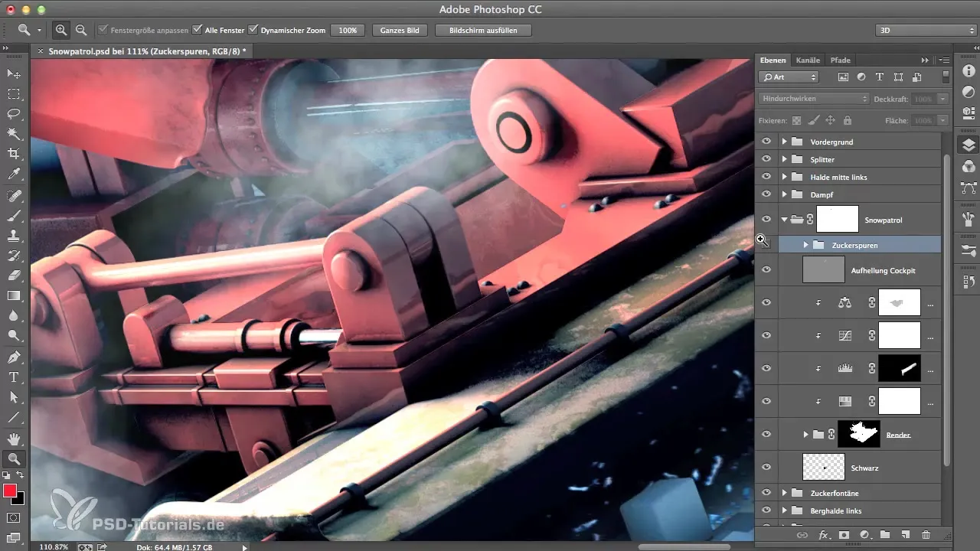980x551 pixels.
Task: Select the Pen tool
Action: [14, 357]
